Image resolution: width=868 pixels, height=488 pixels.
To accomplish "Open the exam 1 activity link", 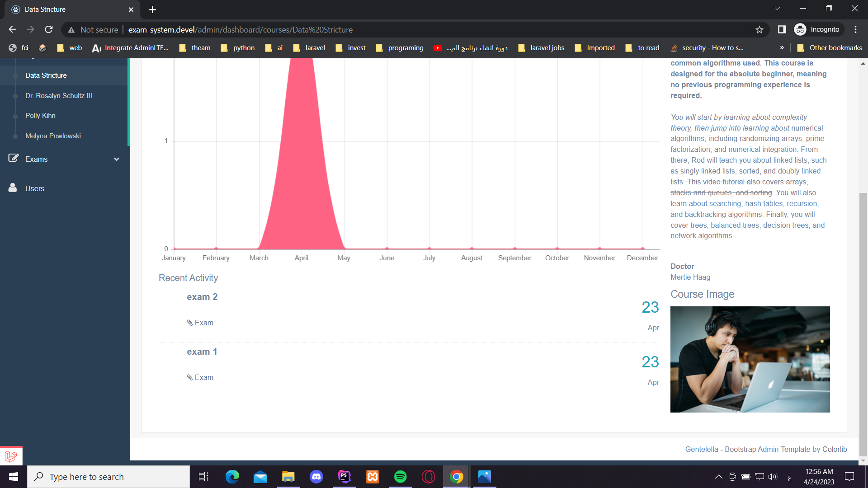I will point(202,352).
